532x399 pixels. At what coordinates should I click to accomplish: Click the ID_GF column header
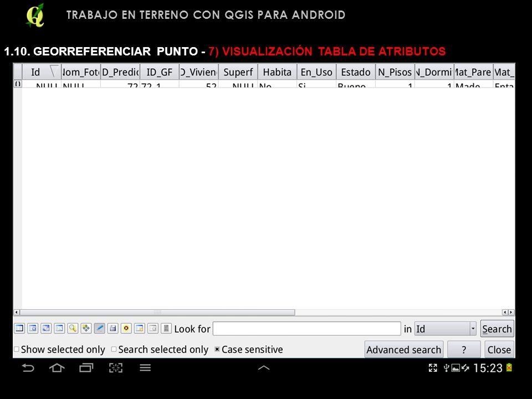160,72
